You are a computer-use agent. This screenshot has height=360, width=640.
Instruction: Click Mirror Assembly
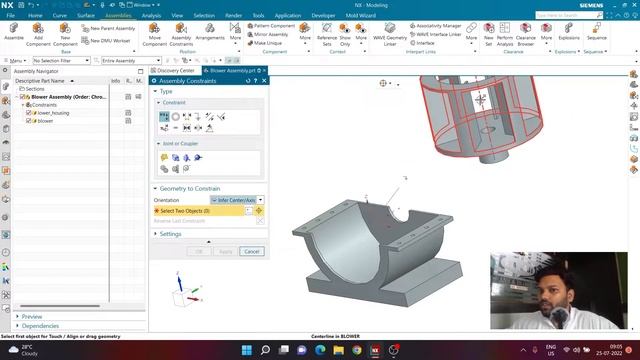268,34
